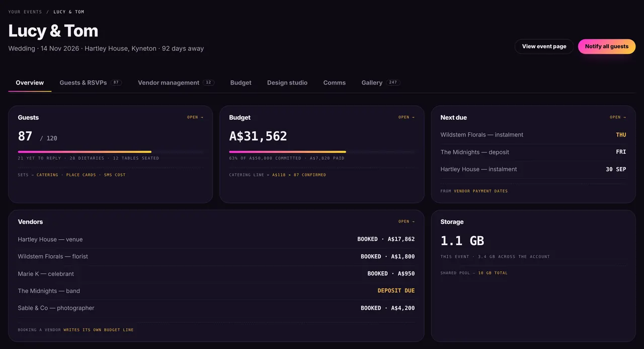This screenshot has width=644, height=349.
Task: Click the "A$118 × 87 CONFIRMED" catering line
Action: pyautogui.click(x=299, y=175)
